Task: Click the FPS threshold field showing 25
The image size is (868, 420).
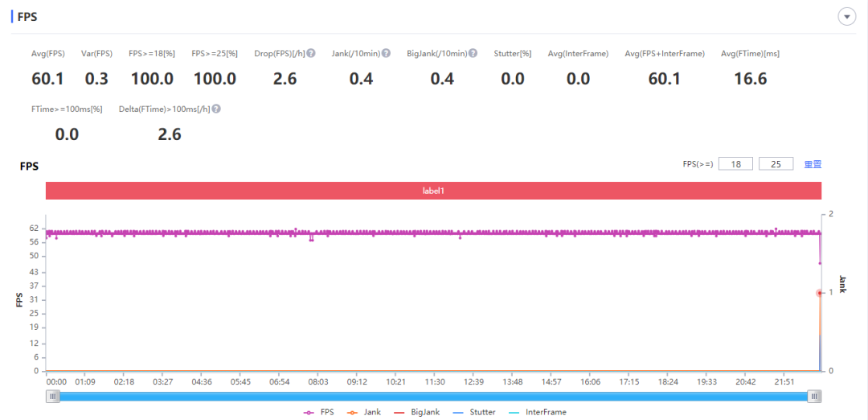Action: [x=776, y=164]
